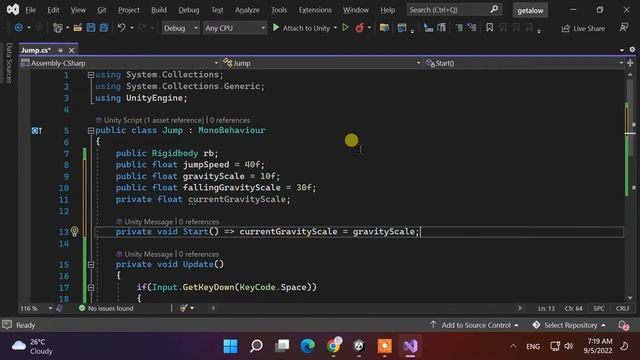Open the Build menu
The width and height of the screenshot is (640, 360).
[x=159, y=10]
